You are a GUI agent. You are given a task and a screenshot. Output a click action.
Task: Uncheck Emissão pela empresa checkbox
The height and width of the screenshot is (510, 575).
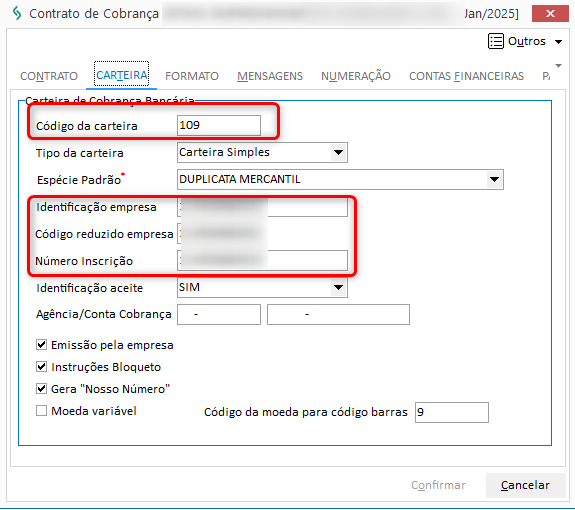click(41, 345)
